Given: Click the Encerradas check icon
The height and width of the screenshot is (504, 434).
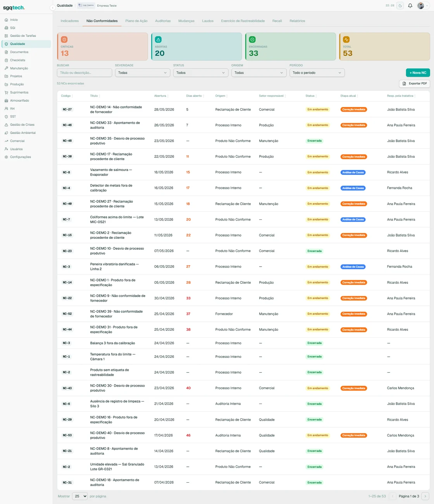Looking at the screenshot, I should [252, 40].
